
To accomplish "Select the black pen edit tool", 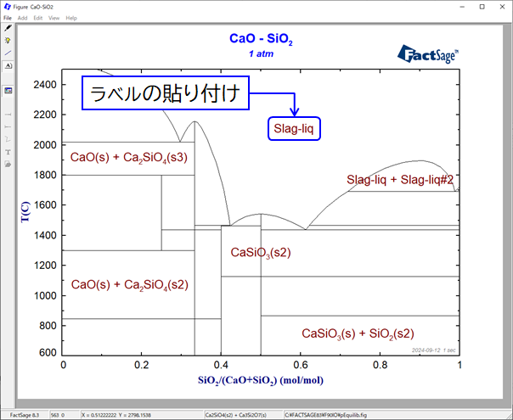I will click(8, 28).
